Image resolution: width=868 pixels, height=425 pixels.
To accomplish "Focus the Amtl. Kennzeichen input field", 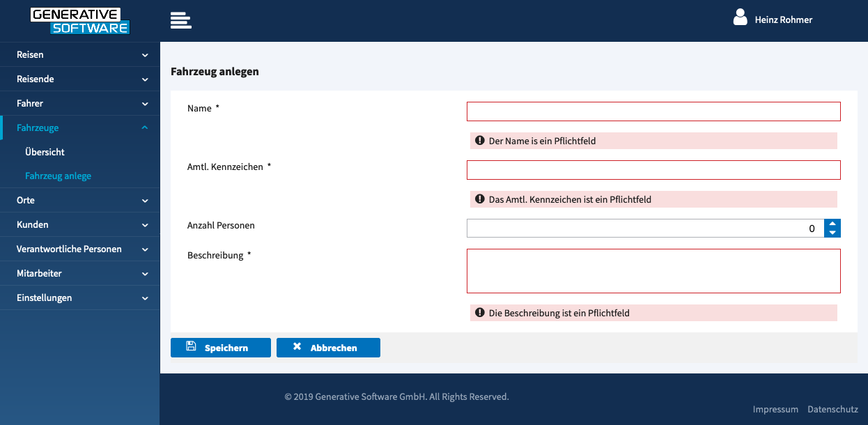I will pos(653,170).
